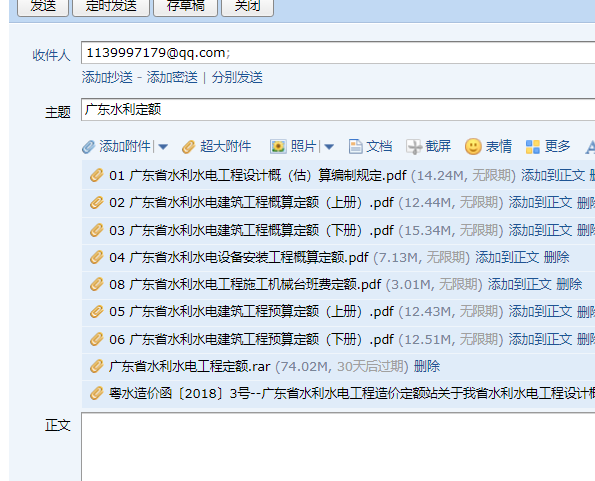
Task: Expand the 照片 dropdown arrow
Action: (329, 147)
